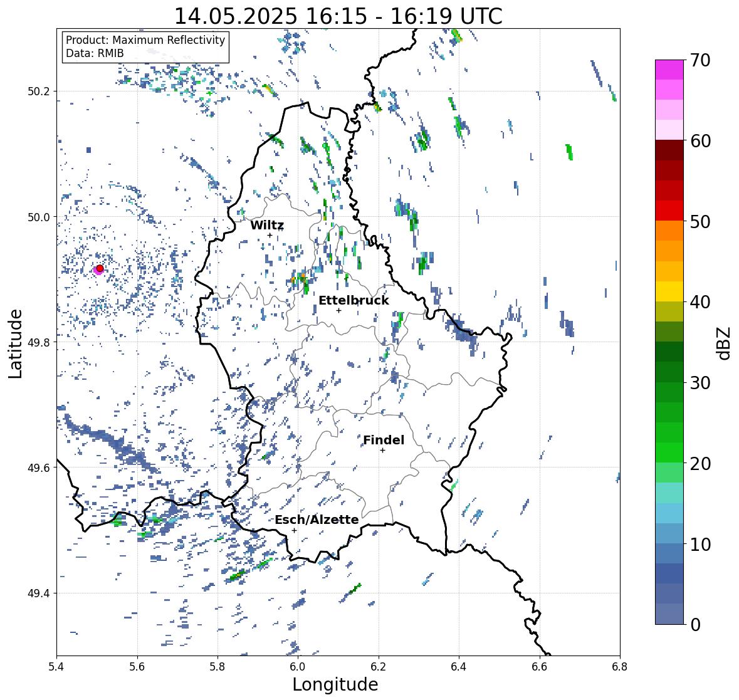Click the cross marker under Findel
This screenshot has width=739, height=700.
tap(383, 451)
